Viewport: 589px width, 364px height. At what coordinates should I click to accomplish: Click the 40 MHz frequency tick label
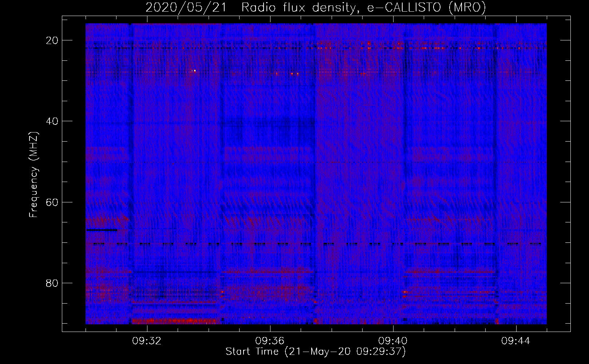tap(52, 121)
